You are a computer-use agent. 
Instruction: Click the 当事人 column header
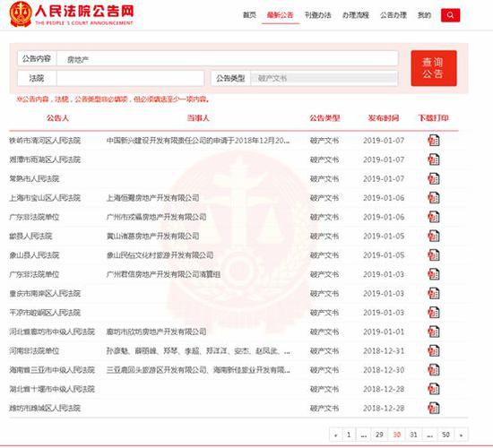click(x=198, y=118)
